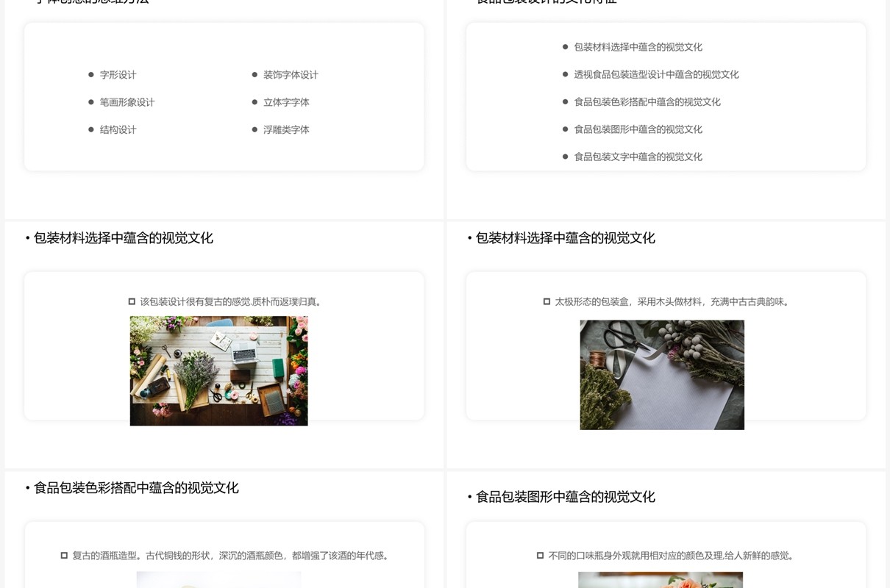This screenshot has width=890, height=588.
Task: Click caption 太极形态的包装盒
Action: coord(672,301)
